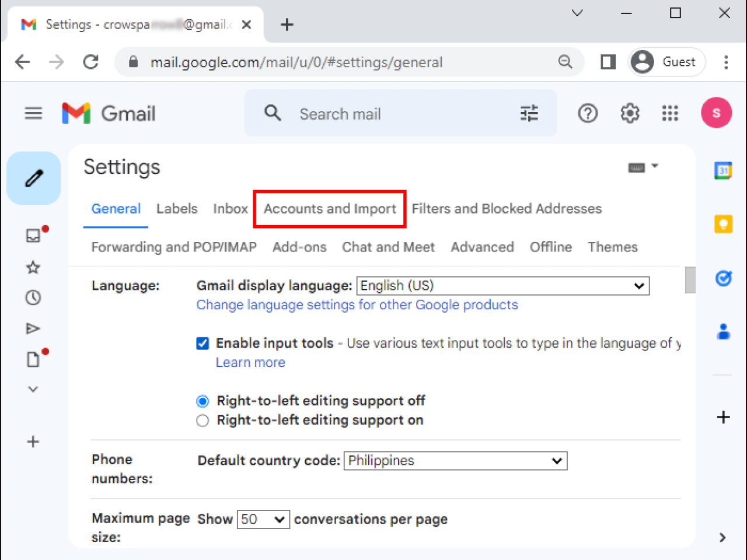
Task: Open the Forwarding and POP/IMAP tab
Action: (x=173, y=247)
